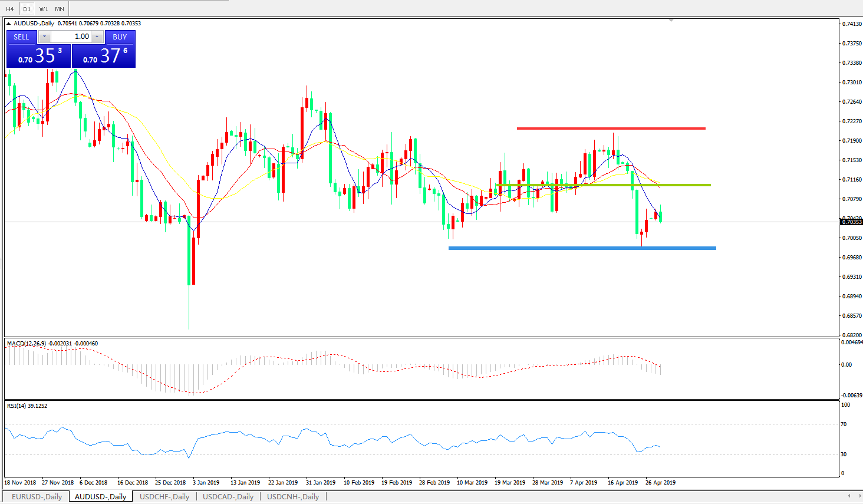Select the green horizontal midline
The width and height of the screenshot is (863, 504).
(603, 185)
